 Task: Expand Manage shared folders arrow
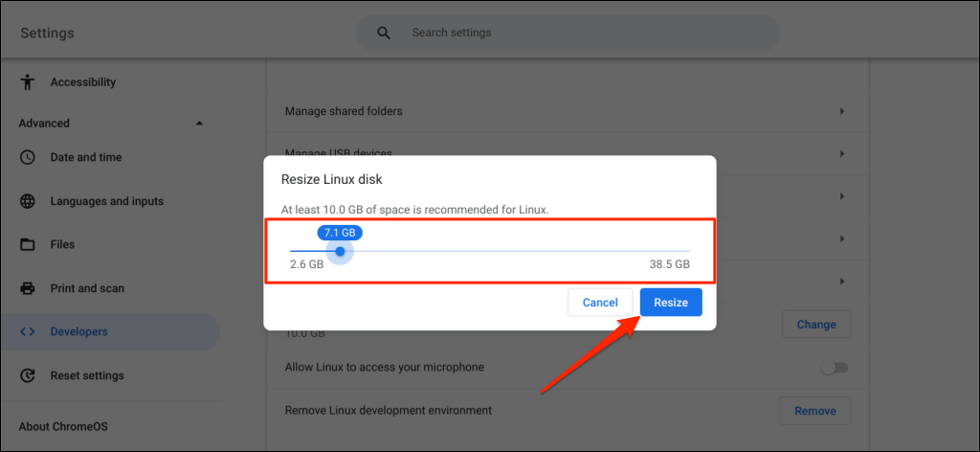(842, 111)
